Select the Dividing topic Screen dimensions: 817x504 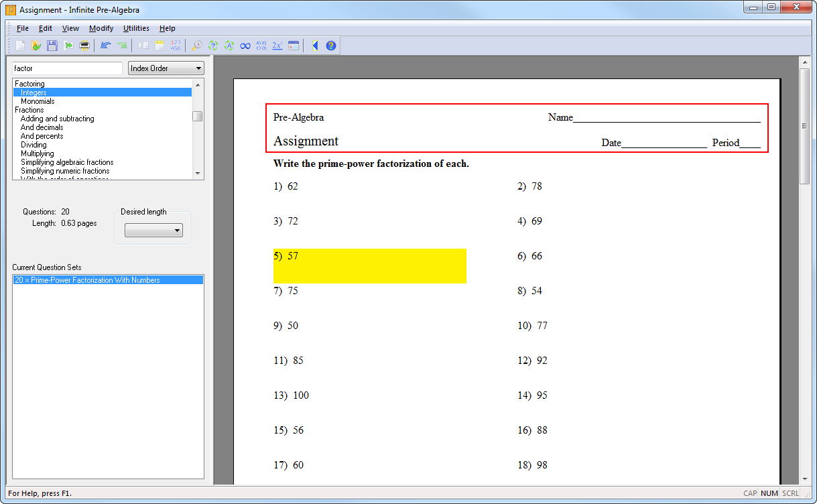[34, 145]
